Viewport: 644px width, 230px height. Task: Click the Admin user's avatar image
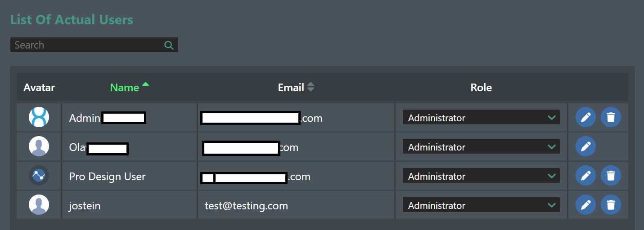[x=39, y=117]
